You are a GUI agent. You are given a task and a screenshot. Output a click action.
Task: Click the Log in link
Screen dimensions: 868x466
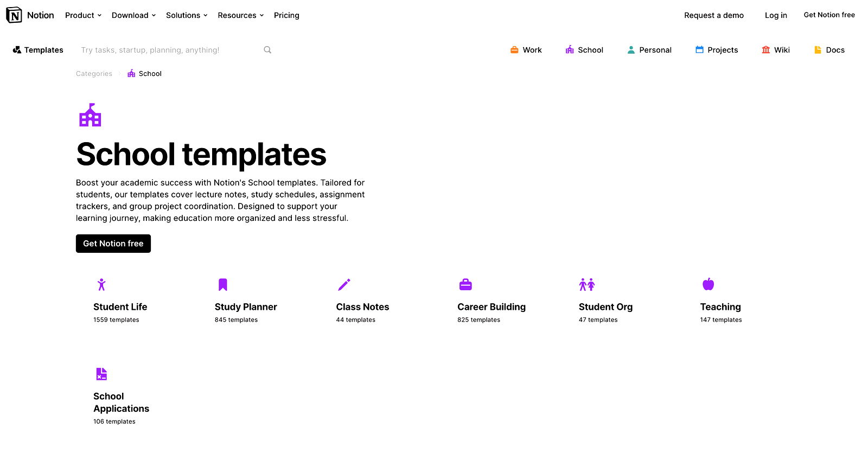(776, 15)
